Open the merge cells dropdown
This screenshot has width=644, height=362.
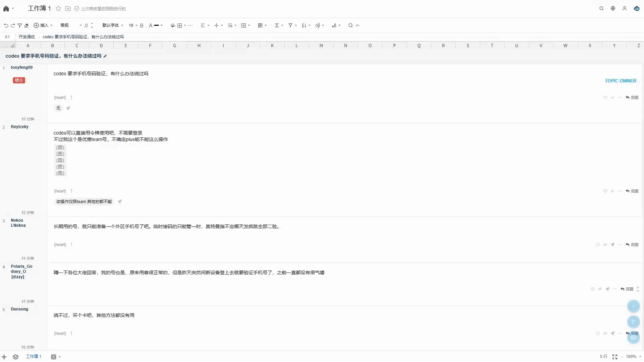(246, 25)
